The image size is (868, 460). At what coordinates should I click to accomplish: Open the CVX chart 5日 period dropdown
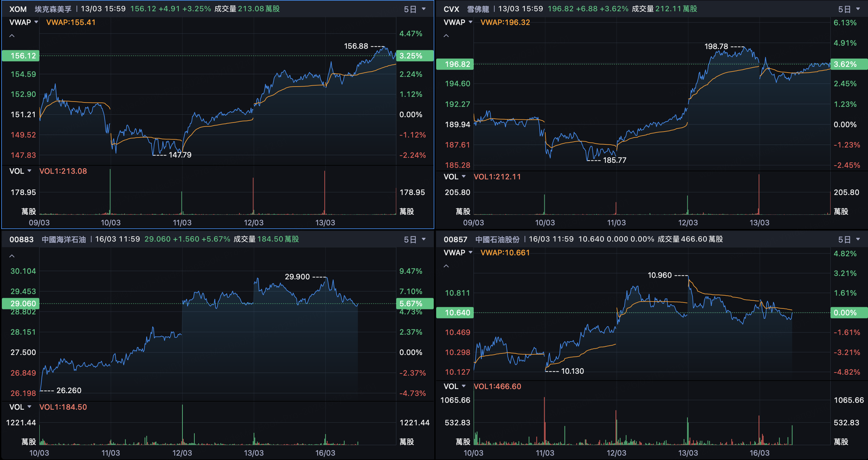tap(848, 9)
